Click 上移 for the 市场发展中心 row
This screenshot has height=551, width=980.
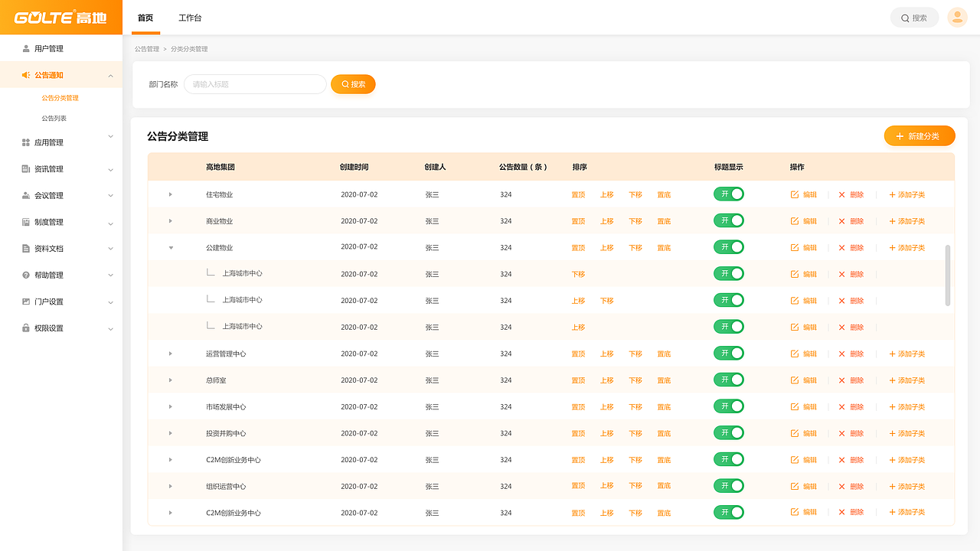607,407
